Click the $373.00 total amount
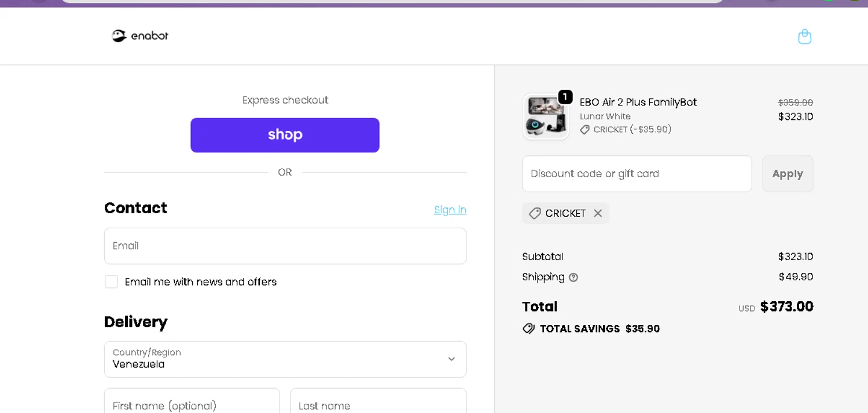 coord(787,306)
